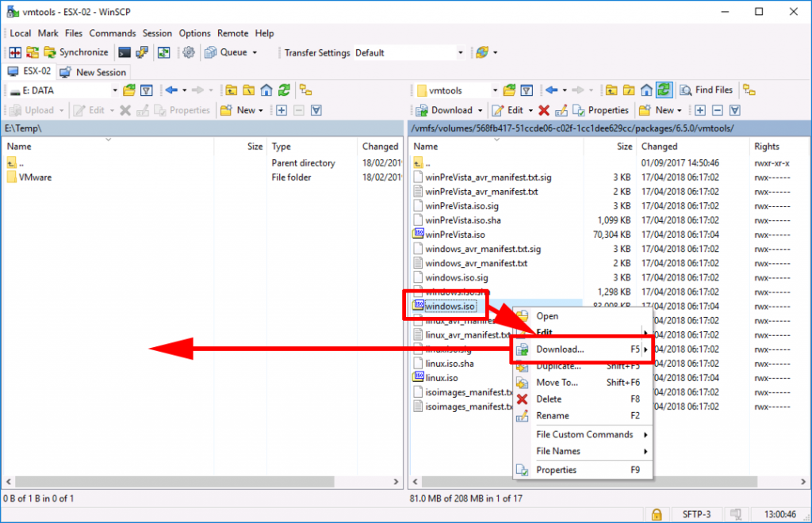This screenshot has width=812, height=523.
Task: Open the Options menu
Action: (195, 33)
